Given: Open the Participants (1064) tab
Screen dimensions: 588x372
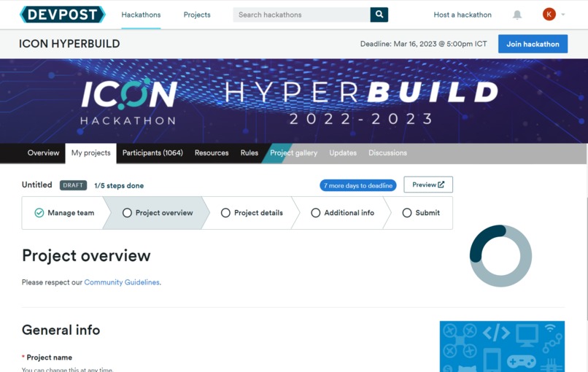Looking at the screenshot, I should pos(152,153).
